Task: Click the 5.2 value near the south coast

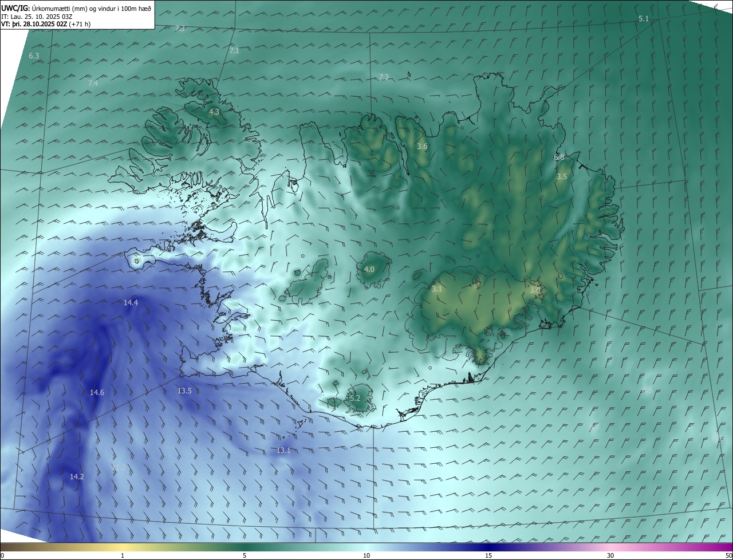Action: tap(354, 398)
